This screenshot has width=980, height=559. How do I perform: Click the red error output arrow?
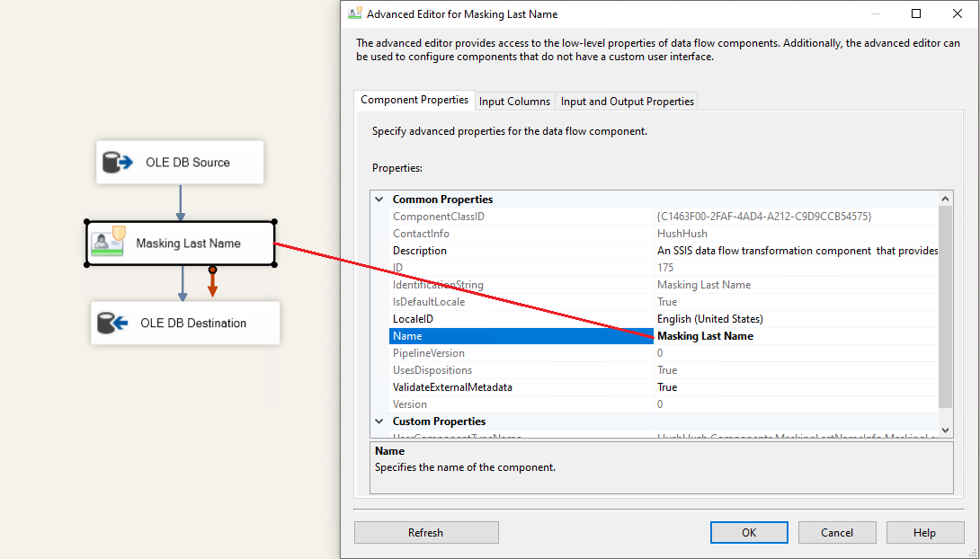[x=212, y=283]
